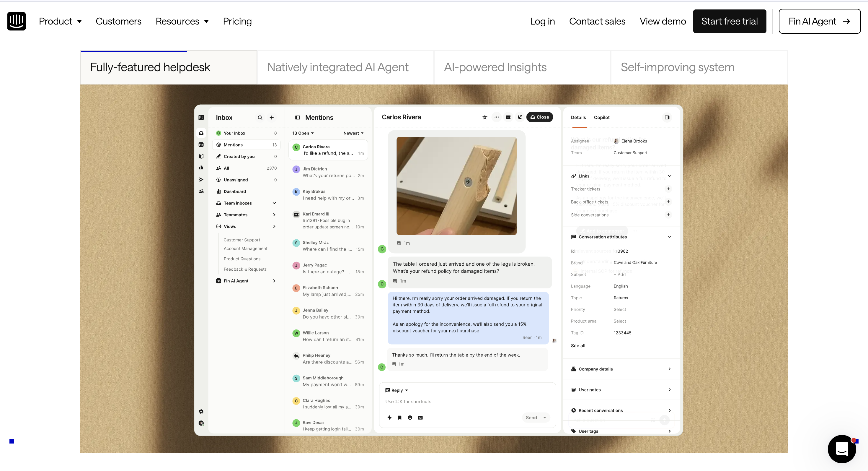
Task: Click the View demo link
Action: [663, 21]
